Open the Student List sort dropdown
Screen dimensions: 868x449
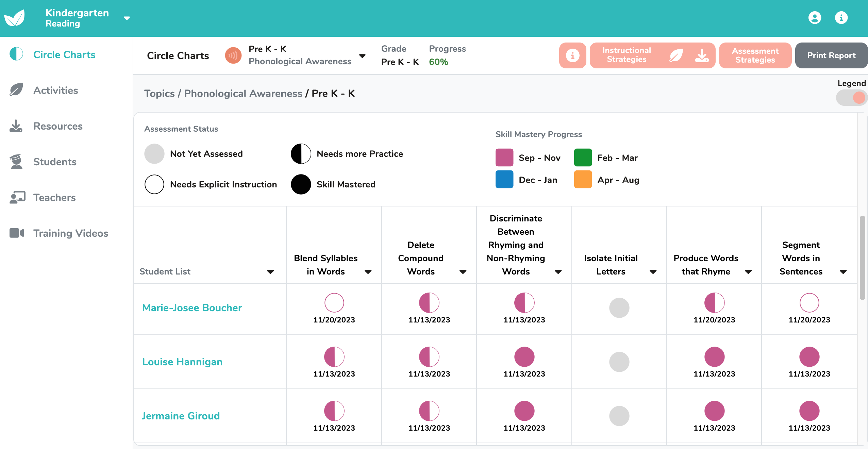pyautogui.click(x=270, y=271)
